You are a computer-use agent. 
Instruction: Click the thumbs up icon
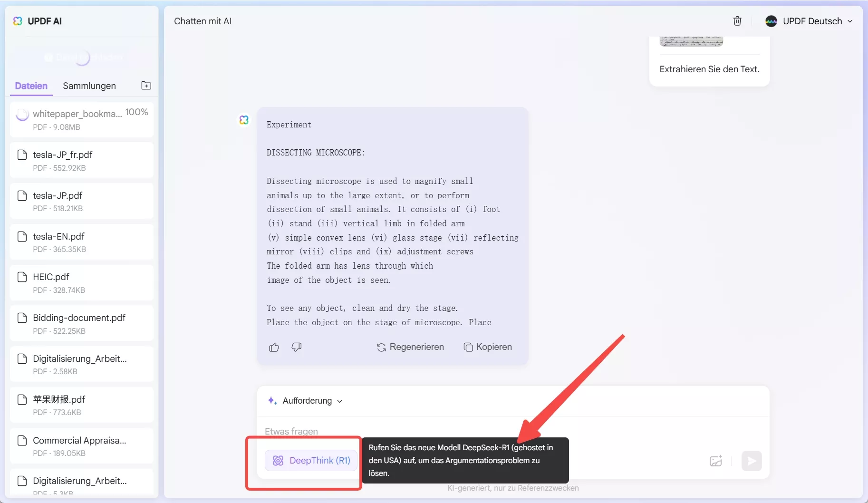(274, 347)
